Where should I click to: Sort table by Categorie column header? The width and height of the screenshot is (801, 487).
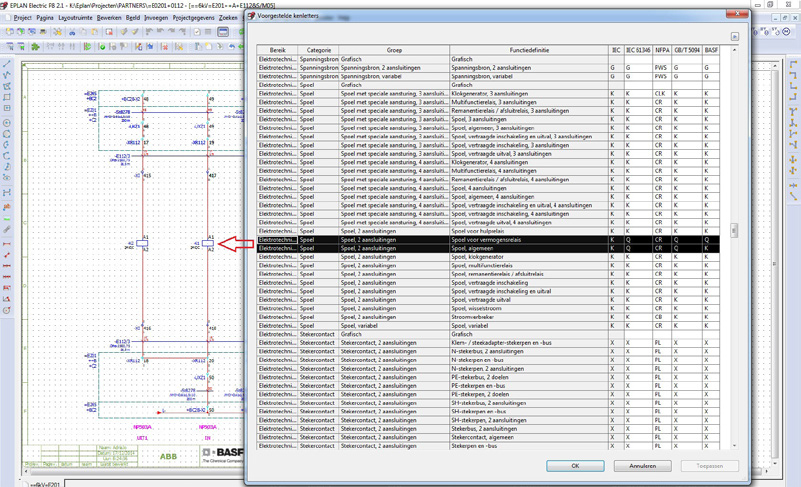click(318, 50)
